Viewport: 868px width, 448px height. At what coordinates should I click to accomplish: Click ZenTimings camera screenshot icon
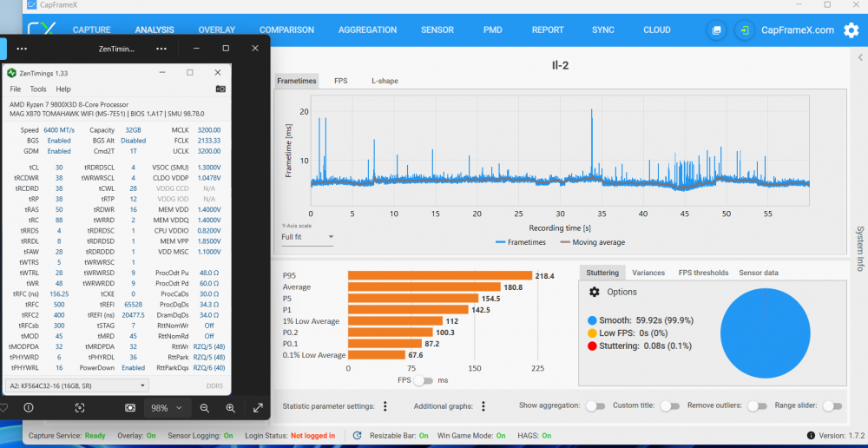point(220,89)
